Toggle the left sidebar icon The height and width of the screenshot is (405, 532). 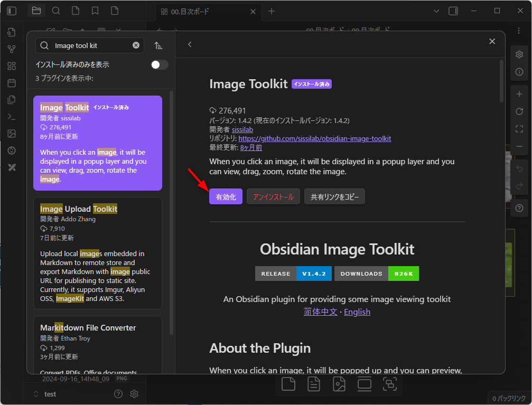pyautogui.click(x=12, y=11)
